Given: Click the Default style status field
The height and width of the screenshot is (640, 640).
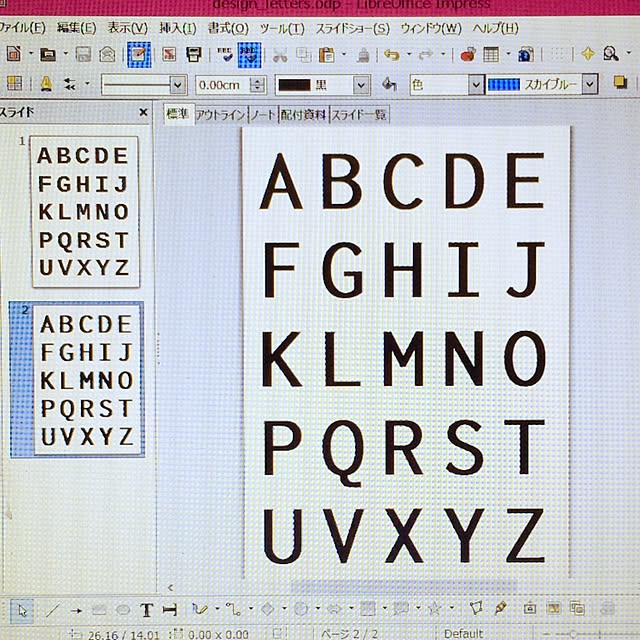Looking at the screenshot, I should click(463, 633).
